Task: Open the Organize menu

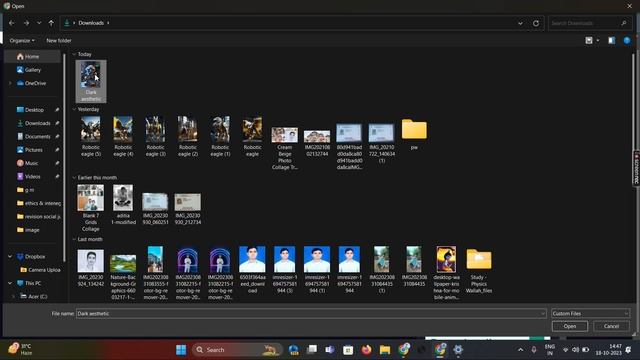Action: (22, 40)
